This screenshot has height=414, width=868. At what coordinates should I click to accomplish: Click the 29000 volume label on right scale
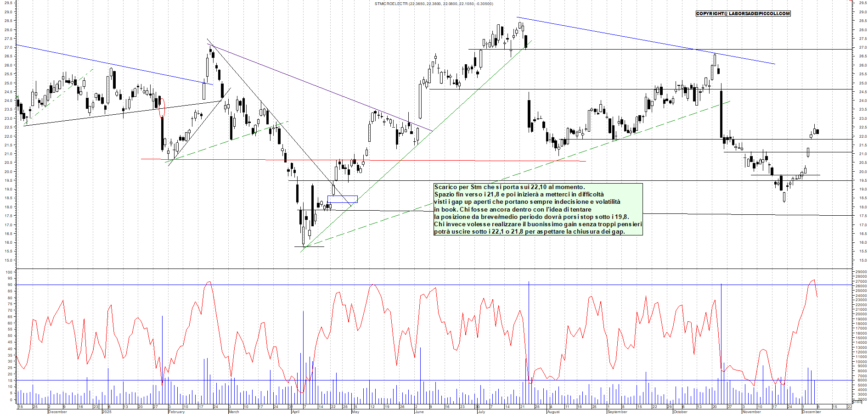(x=861, y=272)
